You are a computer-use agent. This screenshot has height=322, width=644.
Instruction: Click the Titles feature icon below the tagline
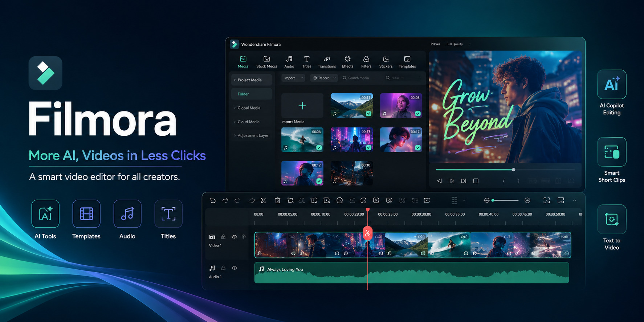coord(168,213)
